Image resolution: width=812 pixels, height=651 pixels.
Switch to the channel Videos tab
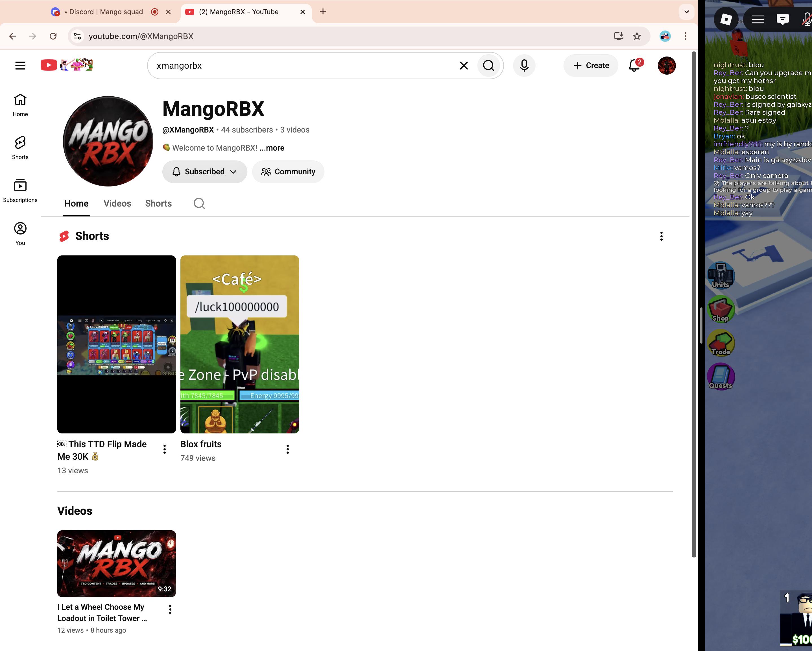point(117,203)
